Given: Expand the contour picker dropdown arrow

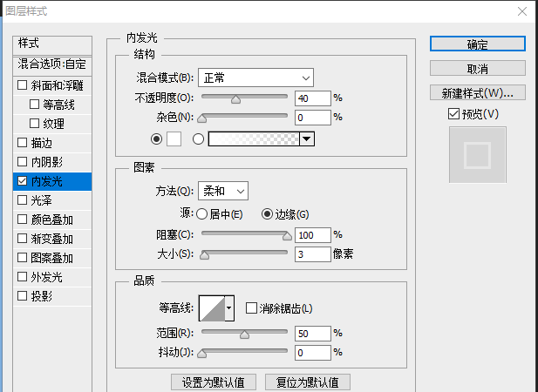Looking at the screenshot, I should 229,308.
